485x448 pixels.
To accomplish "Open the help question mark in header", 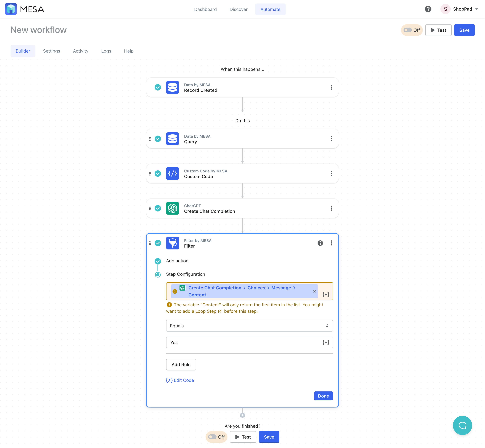I will (x=428, y=9).
